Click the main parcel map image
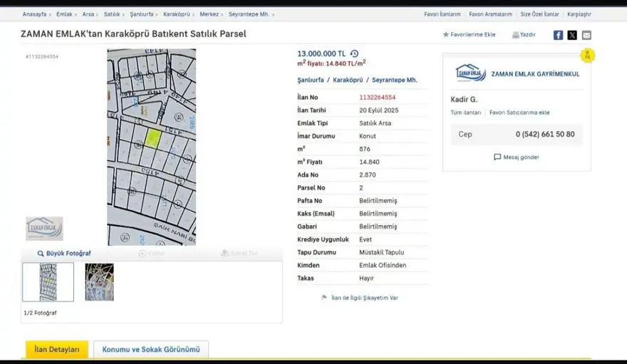Image resolution: width=627 pixels, height=364 pixels. coord(151,147)
